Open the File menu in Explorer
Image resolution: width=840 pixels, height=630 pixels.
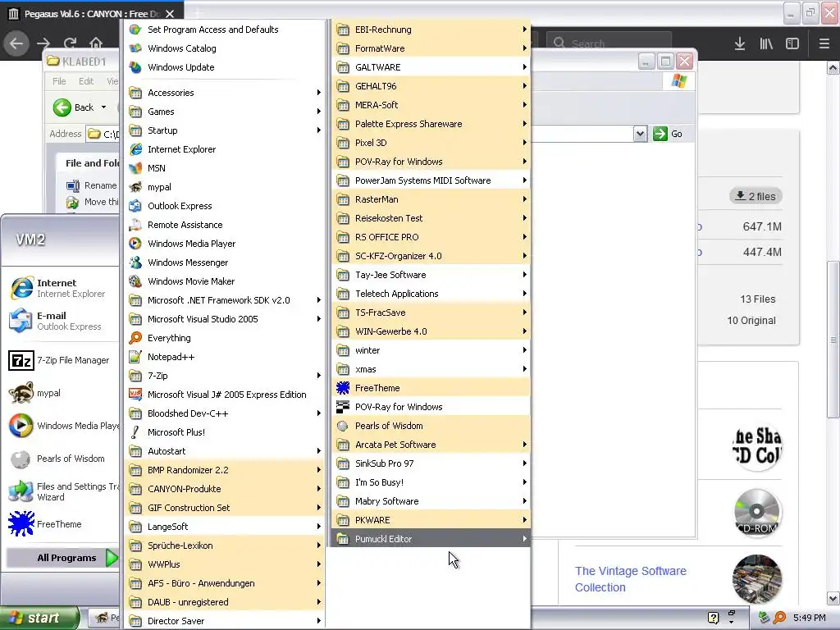click(59, 81)
